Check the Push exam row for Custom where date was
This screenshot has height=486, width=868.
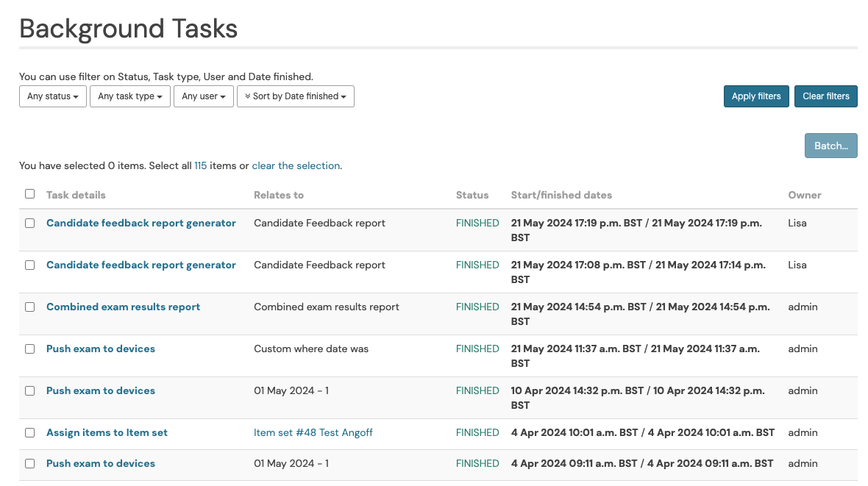click(x=30, y=349)
